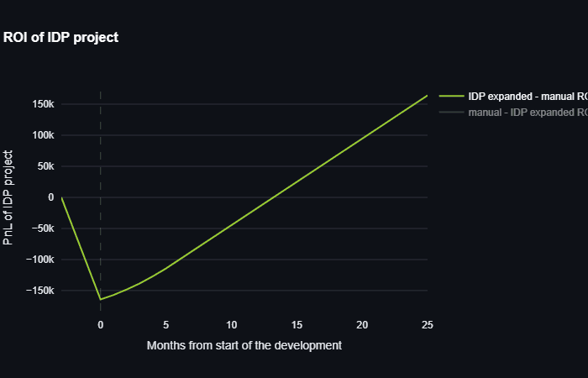
Task: Click the x-axis tick label 20
Action: (362, 325)
